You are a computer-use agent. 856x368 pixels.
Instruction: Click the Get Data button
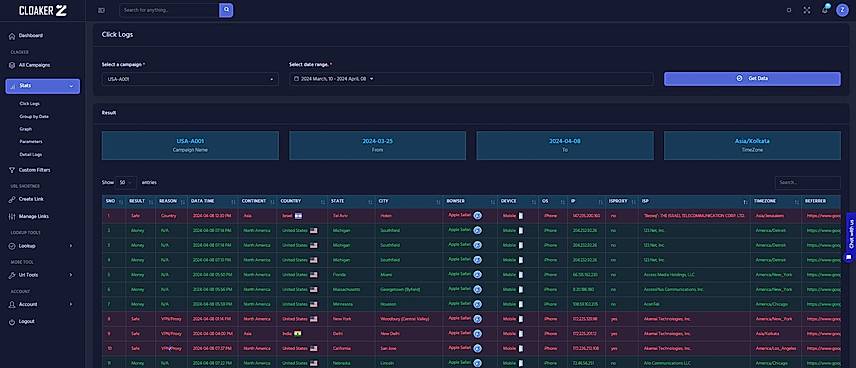tap(752, 79)
